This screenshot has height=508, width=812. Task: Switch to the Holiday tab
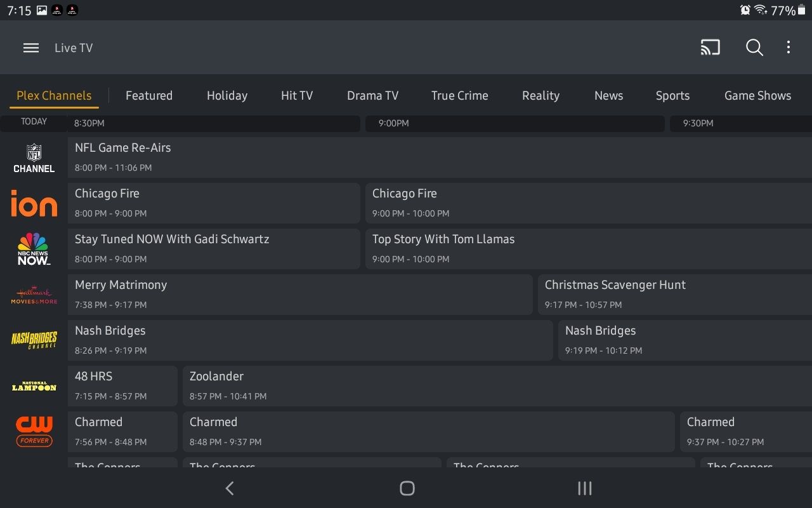(227, 95)
